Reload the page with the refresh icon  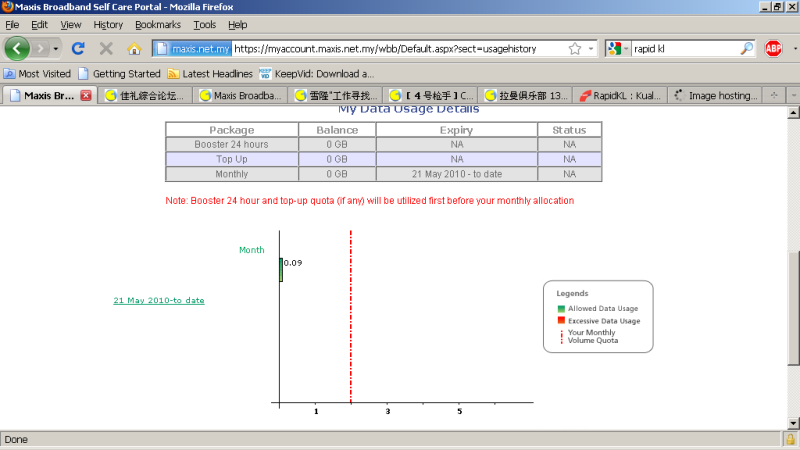coord(78,48)
